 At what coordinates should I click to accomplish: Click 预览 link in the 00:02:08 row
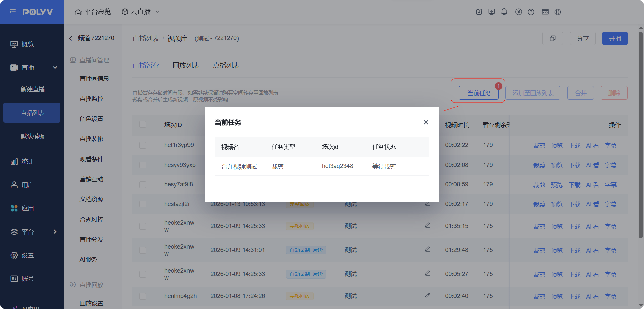[557, 165]
